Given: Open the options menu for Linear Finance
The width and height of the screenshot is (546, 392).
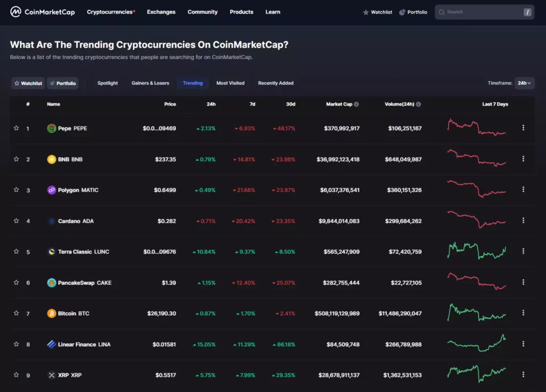Looking at the screenshot, I should coord(523,344).
